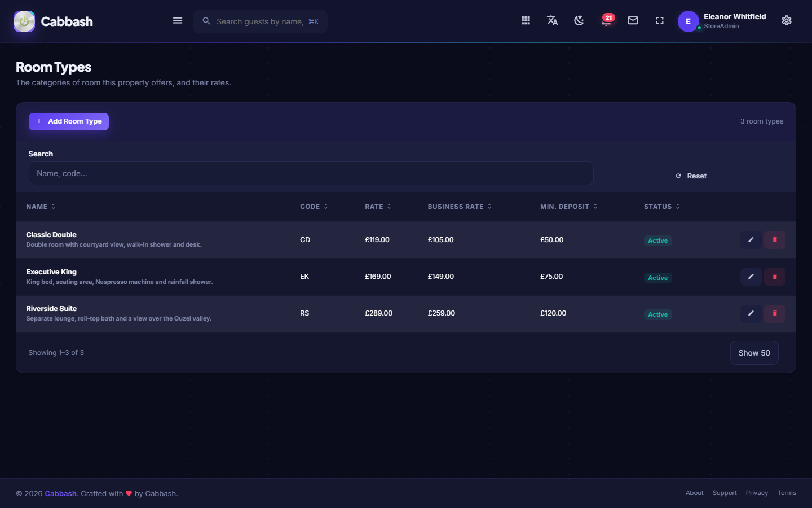This screenshot has height=508, width=812.
Task: Click the Active status badge for Riverside Suite
Action: [x=658, y=314]
